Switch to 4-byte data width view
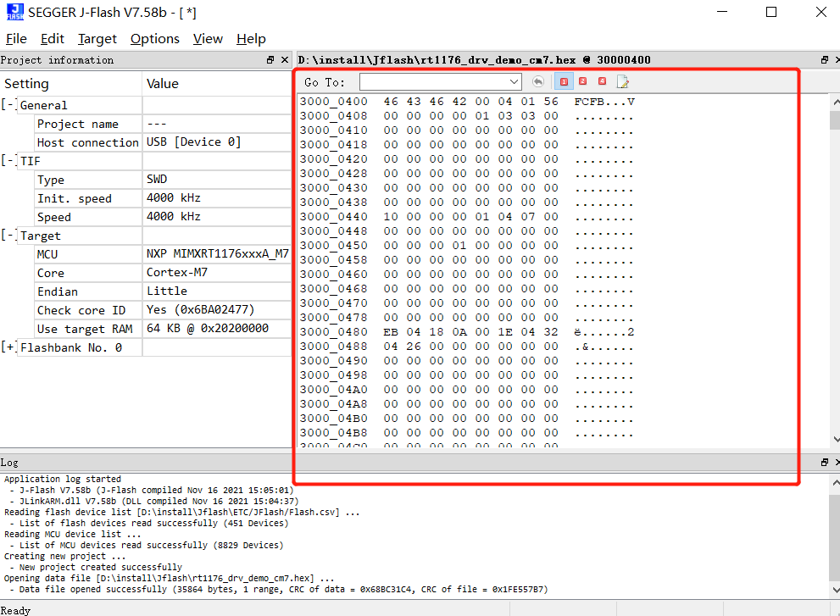Image resolution: width=840 pixels, height=616 pixels. [602, 82]
